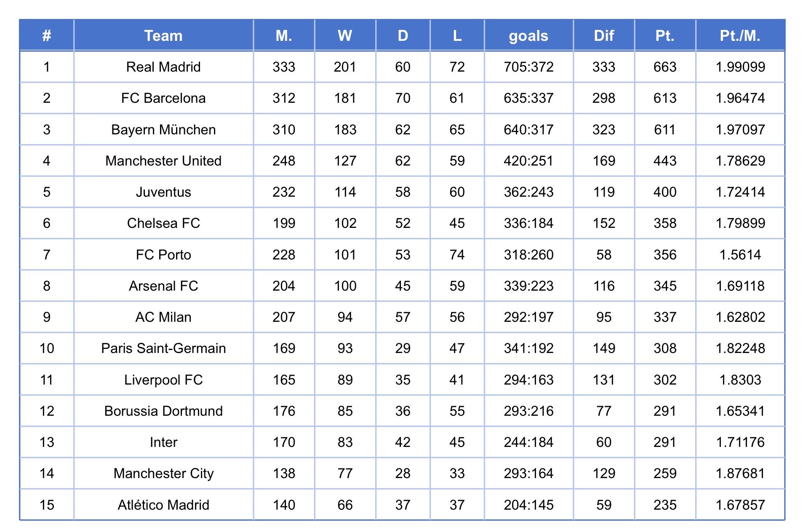
Task: Select the AC Milan cell
Action: pos(163,317)
